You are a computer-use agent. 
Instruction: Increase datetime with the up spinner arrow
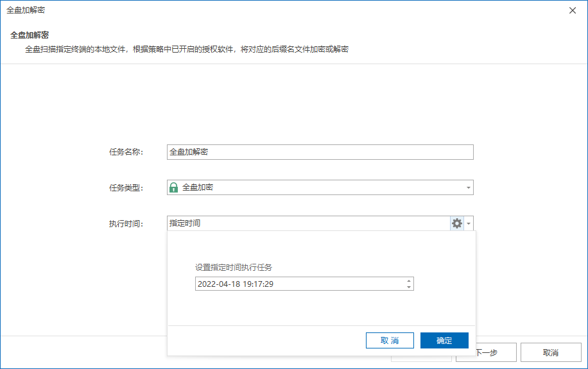(409, 280)
